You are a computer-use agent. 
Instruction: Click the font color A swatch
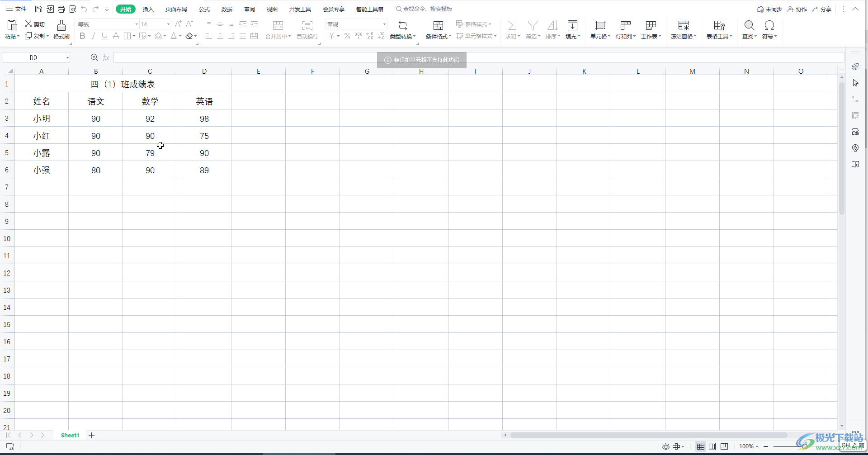point(174,36)
